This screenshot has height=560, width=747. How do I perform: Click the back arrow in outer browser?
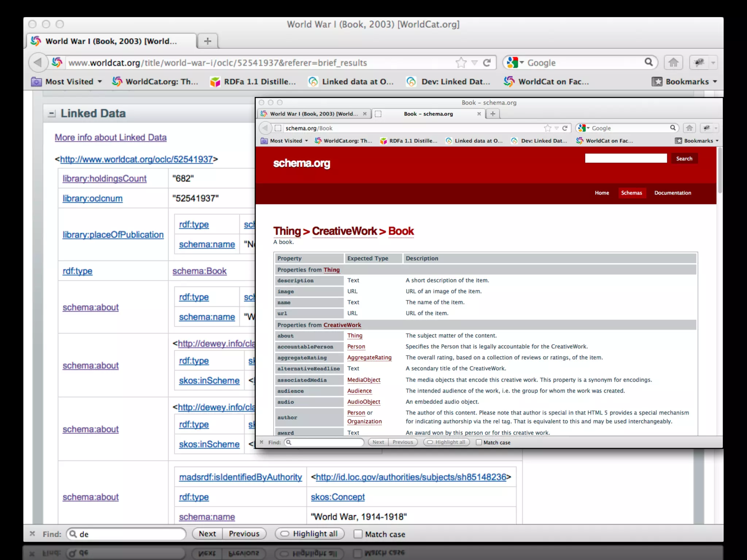pos(38,63)
